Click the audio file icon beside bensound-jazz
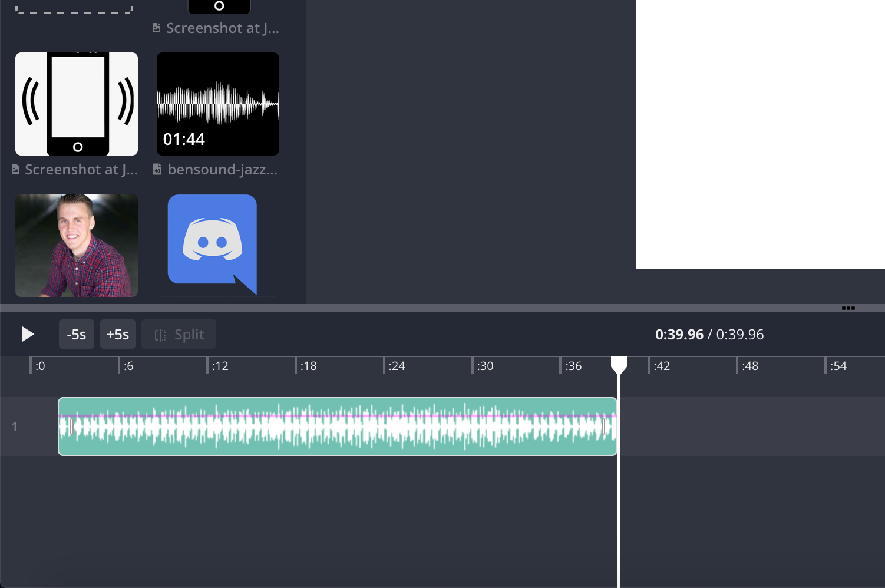 click(x=157, y=170)
